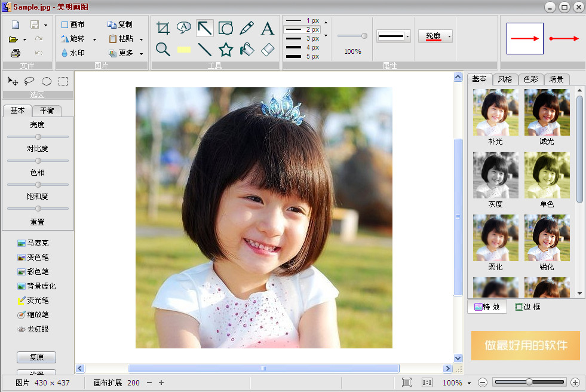Activate the magnifier zoom tool
The width and height of the screenshot is (586, 392).
162,50
